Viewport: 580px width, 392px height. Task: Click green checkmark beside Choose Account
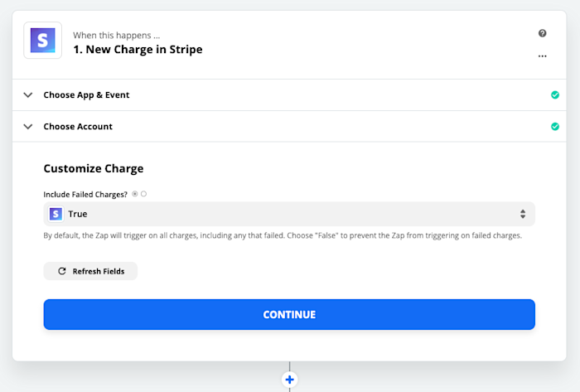pyautogui.click(x=555, y=127)
